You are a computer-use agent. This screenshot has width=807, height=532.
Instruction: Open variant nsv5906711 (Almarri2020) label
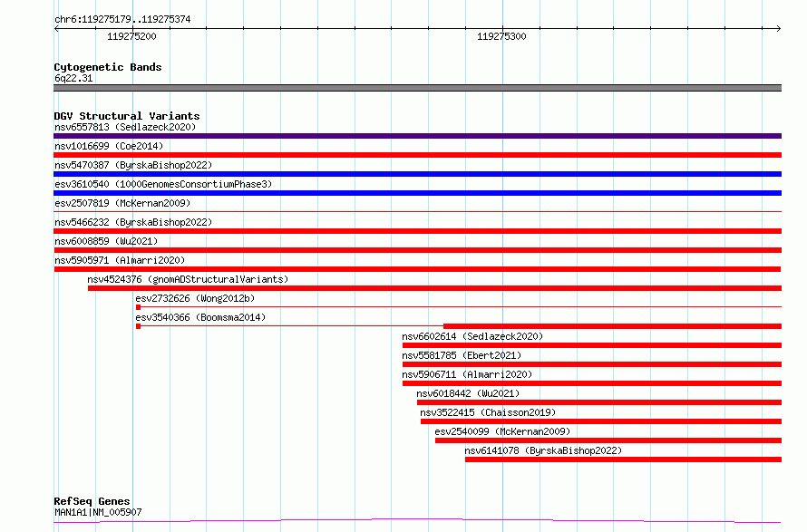pyautogui.click(x=467, y=374)
